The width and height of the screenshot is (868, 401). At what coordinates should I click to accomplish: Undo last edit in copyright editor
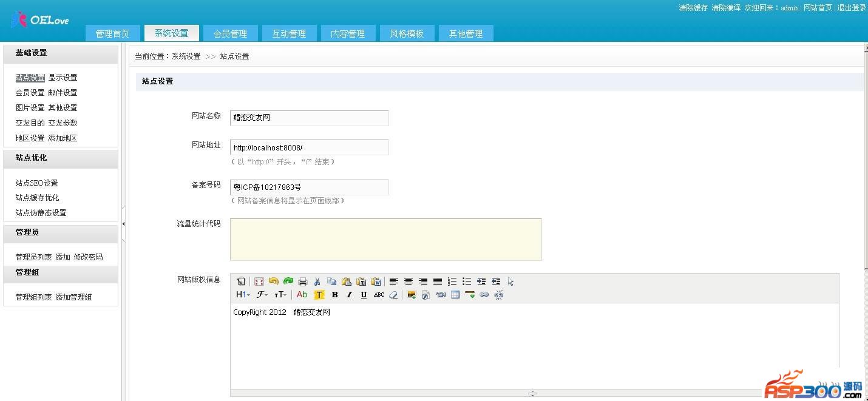tap(274, 281)
